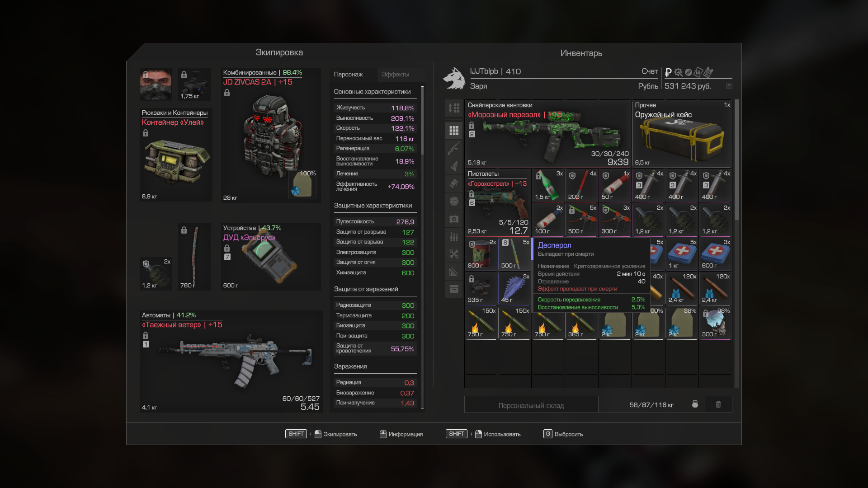Select the all-items grid filter

pyautogui.click(x=454, y=131)
